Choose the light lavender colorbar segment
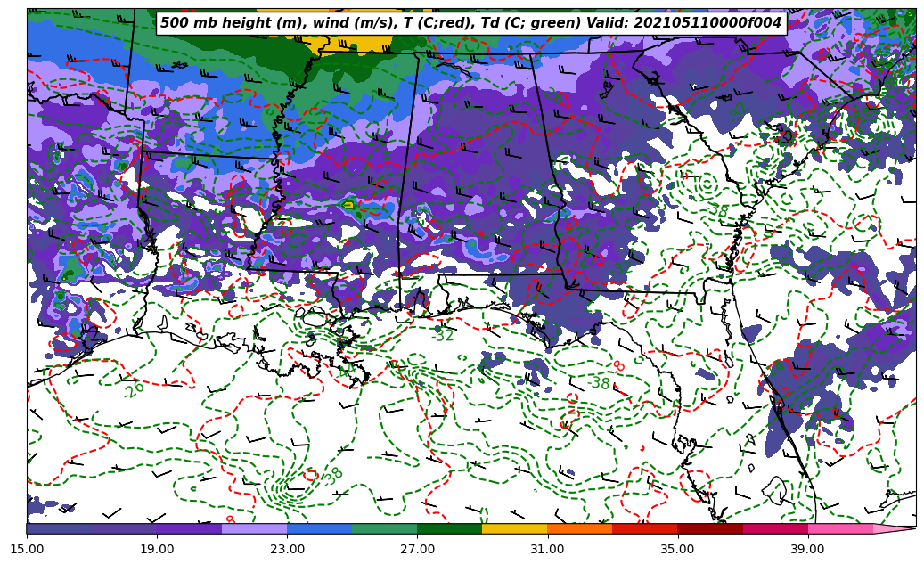 click(254, 528)
